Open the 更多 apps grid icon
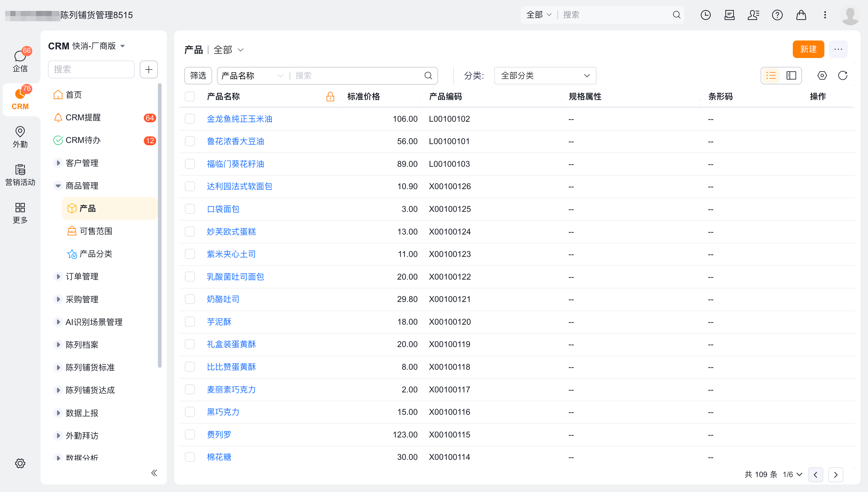The width and height of the screenshot is (868, 492). (x=20, y=213)
